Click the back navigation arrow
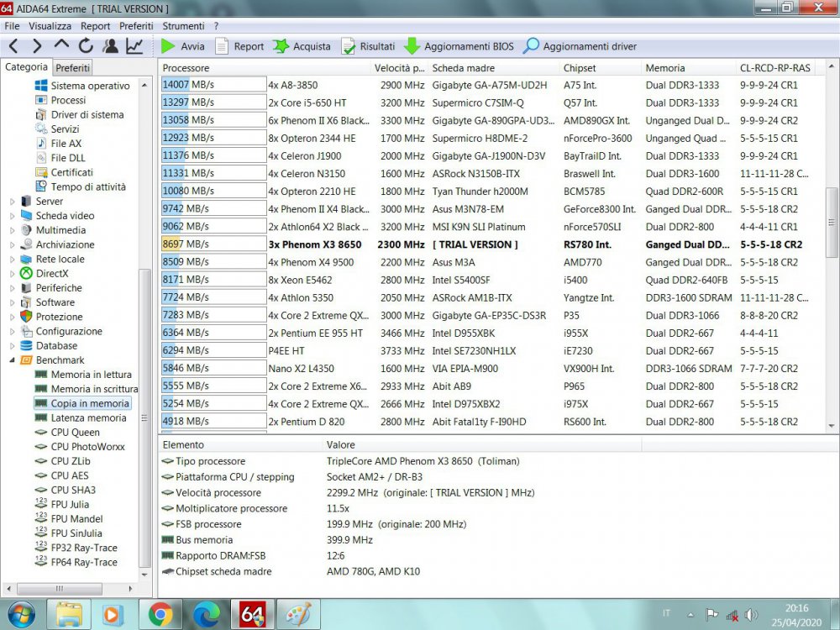The image size is (840, 630). (14, 46)
